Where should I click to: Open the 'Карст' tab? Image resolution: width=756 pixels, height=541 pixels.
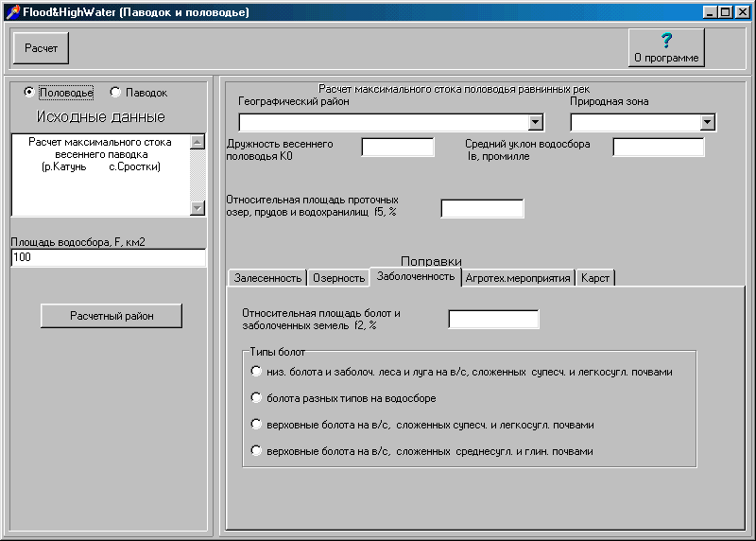[595, 278]
